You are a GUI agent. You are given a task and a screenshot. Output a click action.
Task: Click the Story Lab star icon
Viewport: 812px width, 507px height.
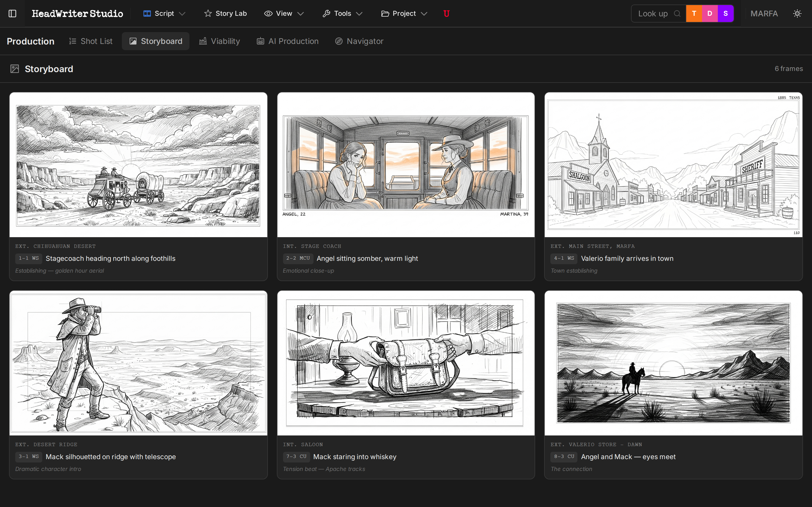208,14
